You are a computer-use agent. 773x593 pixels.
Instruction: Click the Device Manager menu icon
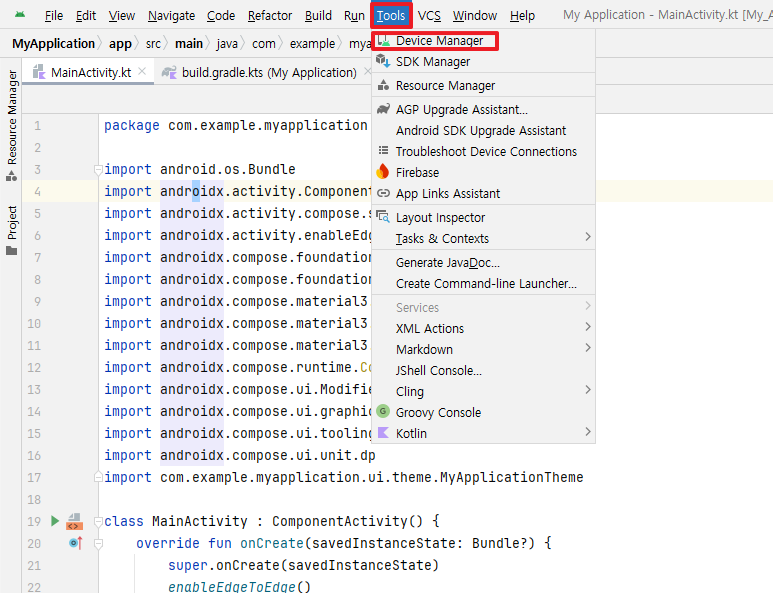point(383,40)
